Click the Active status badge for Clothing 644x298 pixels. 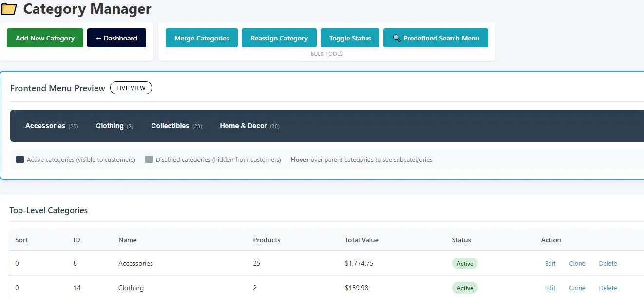point(465,288)
